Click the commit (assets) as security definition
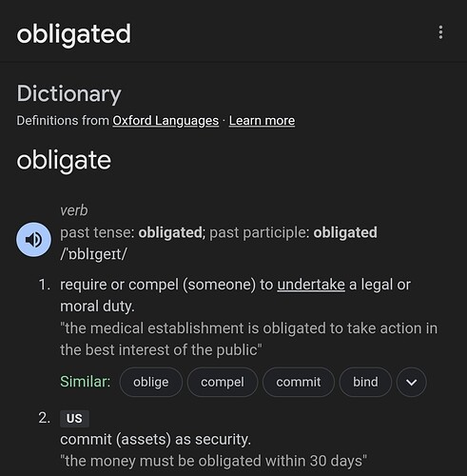The image size is (467, 476). (155, 440)
